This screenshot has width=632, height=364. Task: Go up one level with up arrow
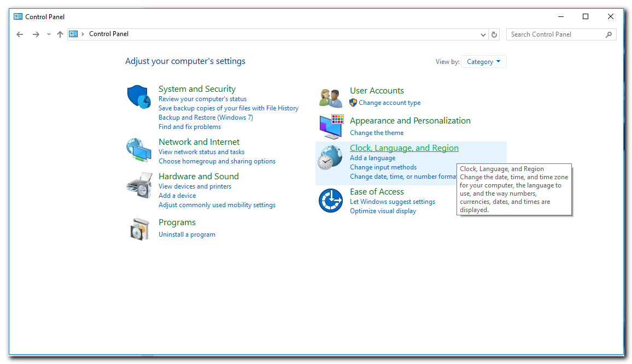point(60,34)
